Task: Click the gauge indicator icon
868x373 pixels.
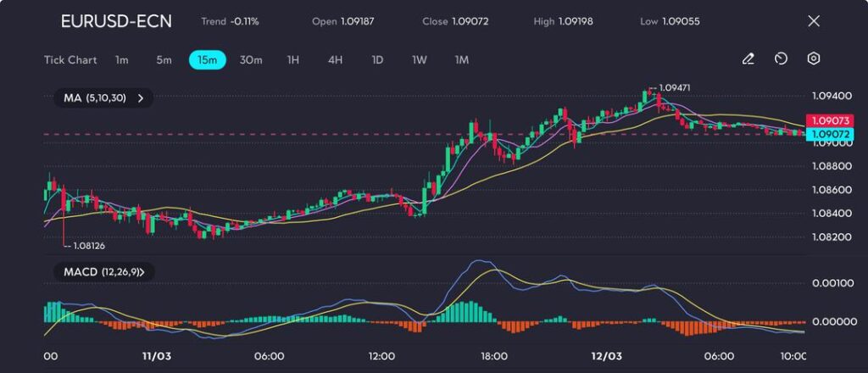Action: click(x=781, y=59)
